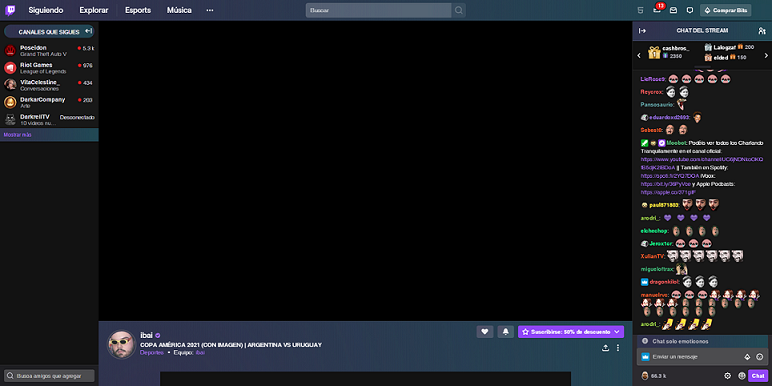Image resolution: width=772 pixels, height=386 pixels.
Task: Go to the Twitch home logo
Action: click(x=10, y=10)
